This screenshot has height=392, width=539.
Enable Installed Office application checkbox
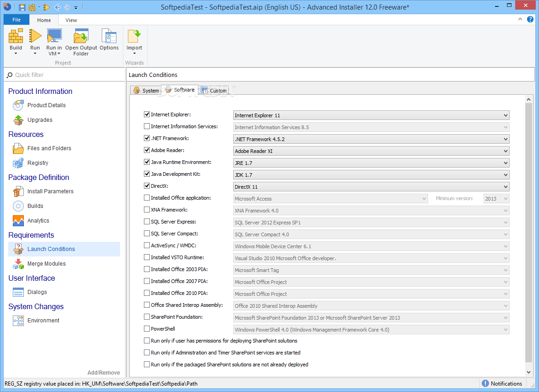147,198
